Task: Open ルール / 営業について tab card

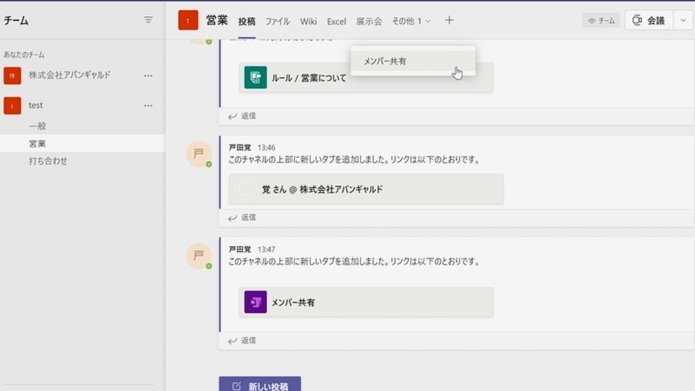Action: (x=366, y=78)
